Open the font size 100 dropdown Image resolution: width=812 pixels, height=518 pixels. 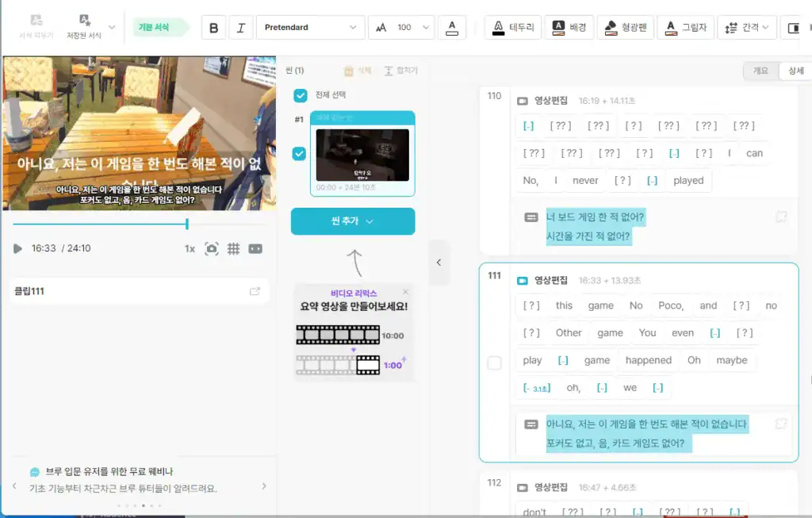401,26
